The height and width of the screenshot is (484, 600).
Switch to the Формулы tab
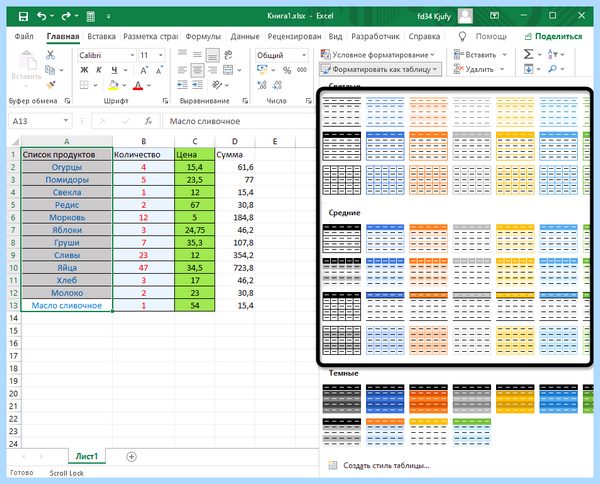tap(203, 36)
